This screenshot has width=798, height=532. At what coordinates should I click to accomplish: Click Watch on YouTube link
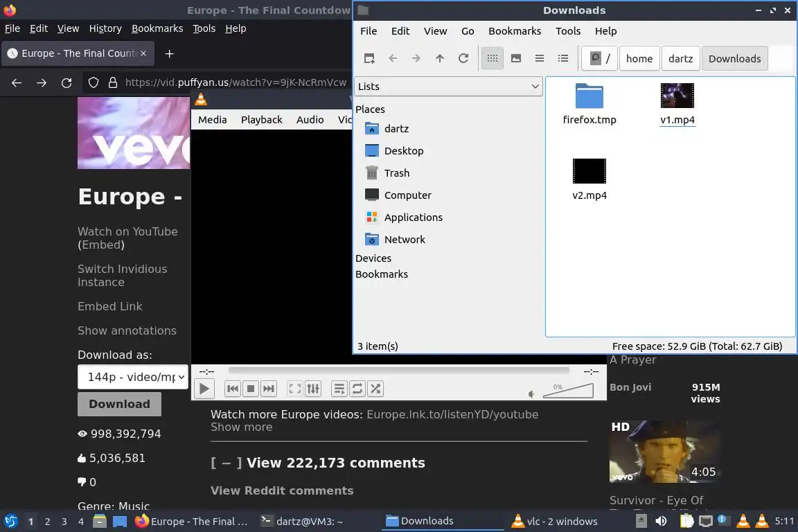click(x=127, y=231)
